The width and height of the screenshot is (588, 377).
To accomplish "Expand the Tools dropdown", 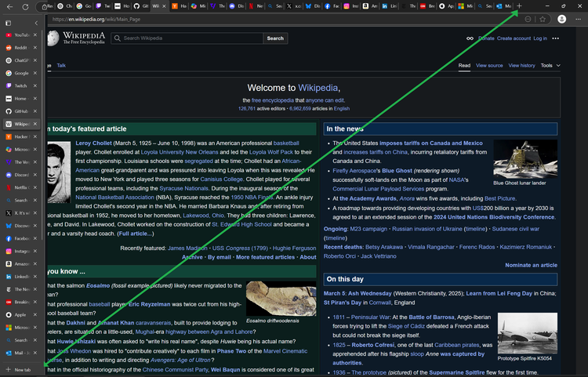I will pyautogui.click(x=550, y=65).
